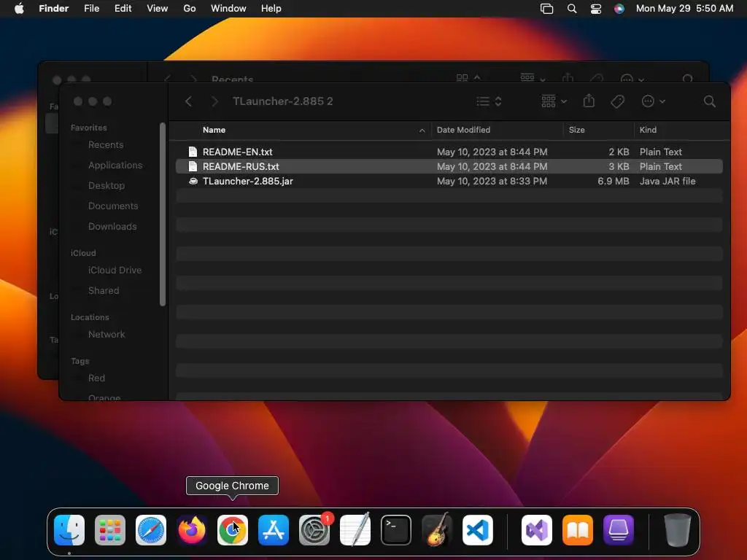The image size is (747, 560).
Task: Select Applications in the sidebar
Action: point(115,166)
